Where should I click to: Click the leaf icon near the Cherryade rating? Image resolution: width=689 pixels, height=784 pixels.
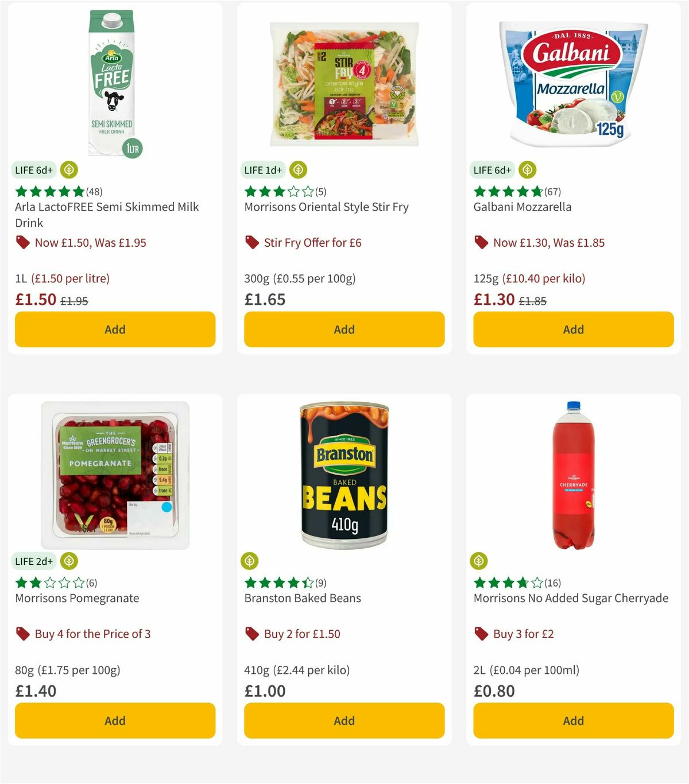pos(480,561)
